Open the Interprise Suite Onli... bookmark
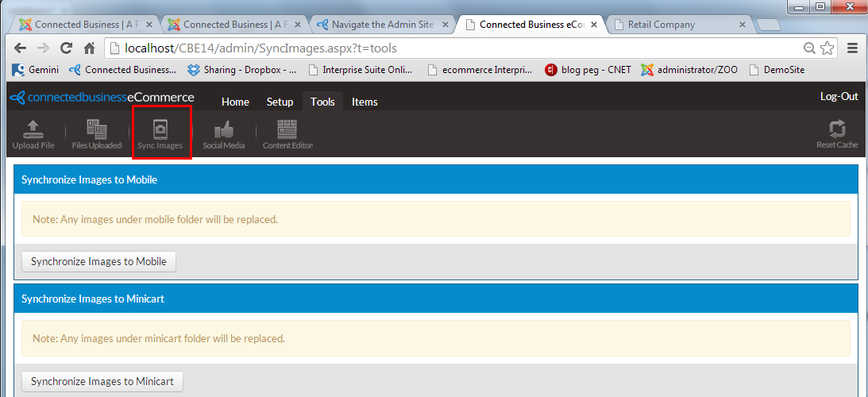 361,70
